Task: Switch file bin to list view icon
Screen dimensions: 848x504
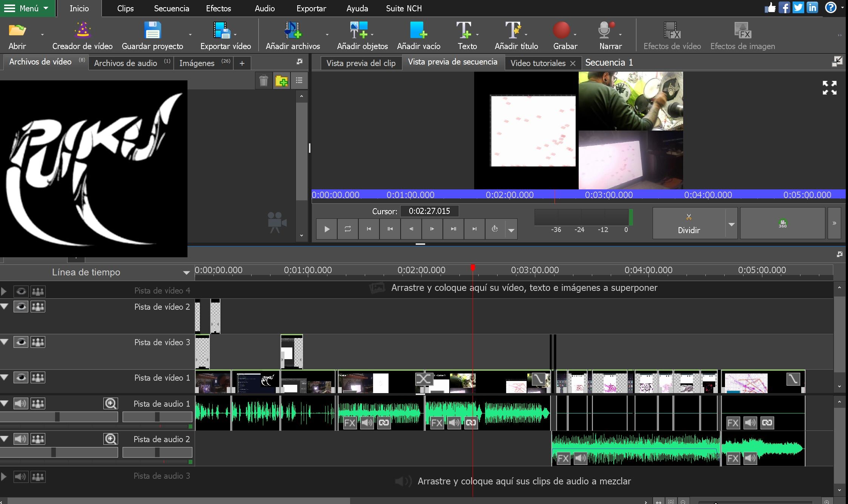Action: (x=299, y=80)
